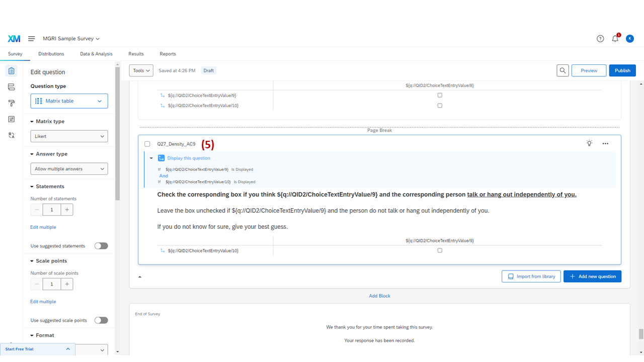Increase number of statements with plus
This screenshot has width=644, height=362.
67,210
